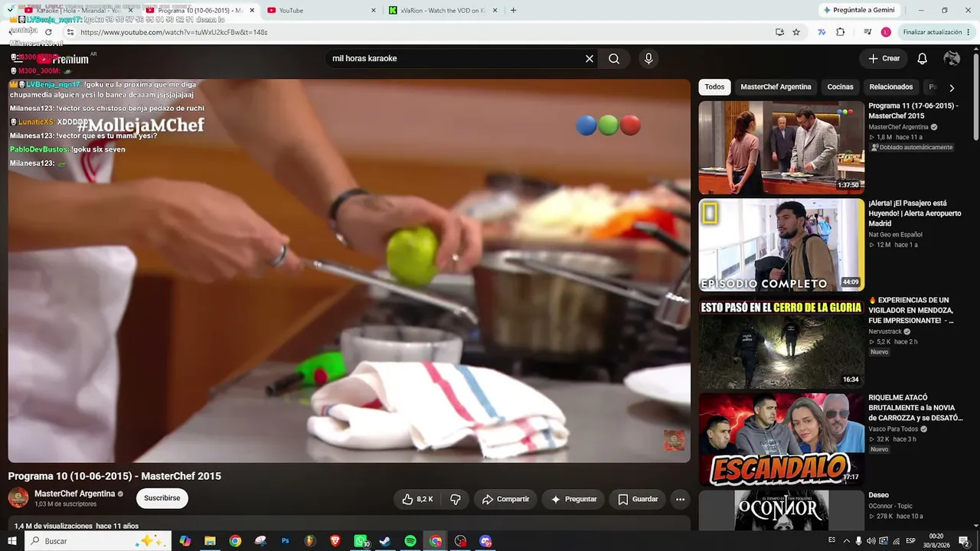The image size is (980, 551).
Task: Close the xVaRion VOD browser tab
Action: coord(495,11)
